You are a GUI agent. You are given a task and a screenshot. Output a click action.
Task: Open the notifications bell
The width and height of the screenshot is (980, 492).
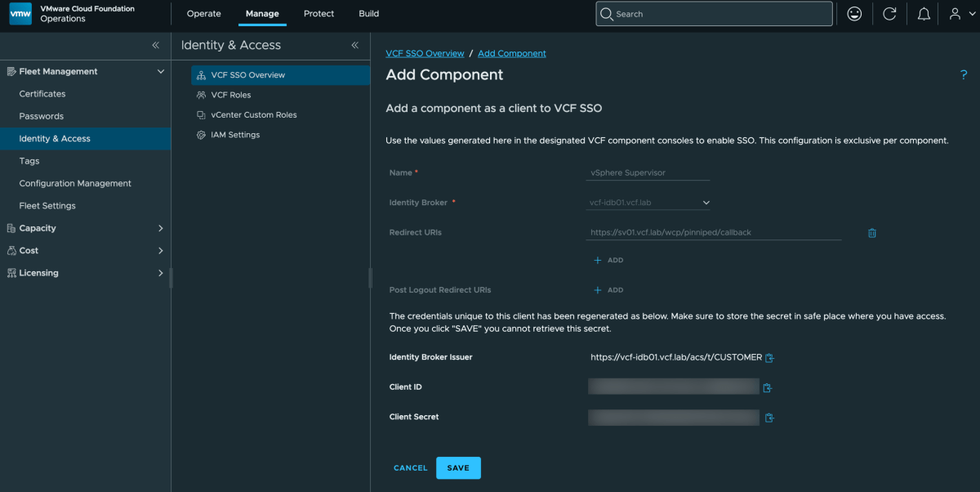point(924,14)
